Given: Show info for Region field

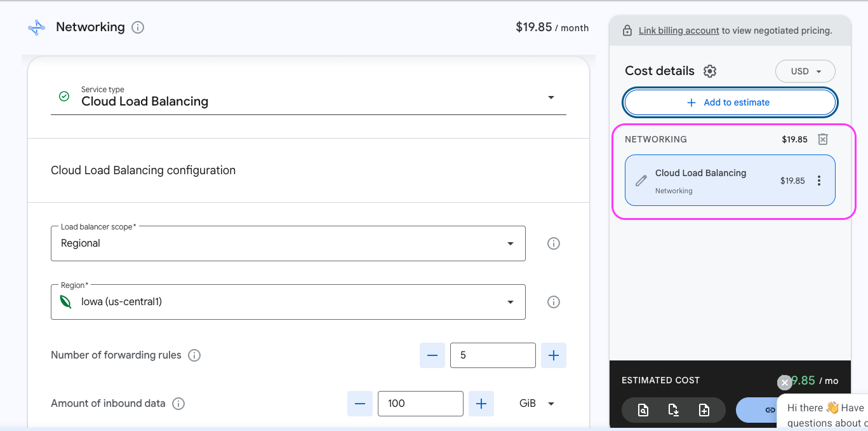Looking at the screenshot, I should (554, 302).
